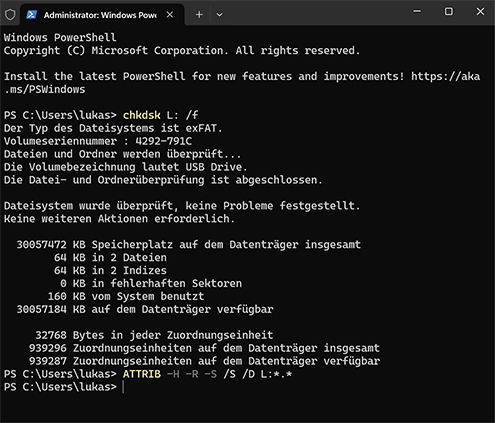Click the PowerShell icon on the tab
Viewport: 495px width, 423px height.
(x=32, y=15)
